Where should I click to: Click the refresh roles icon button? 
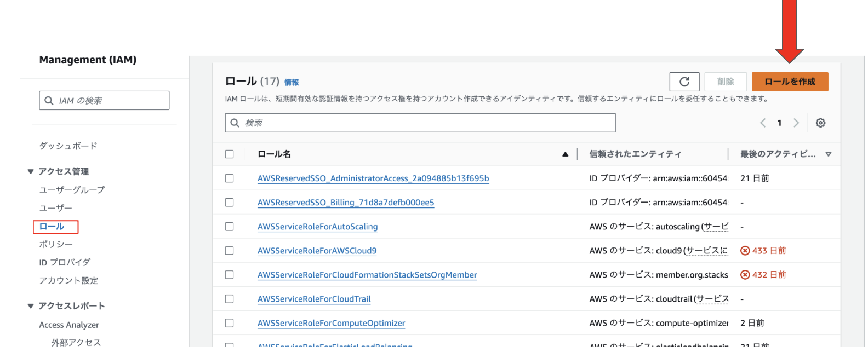pyautogui.click(x=684, y=82)
